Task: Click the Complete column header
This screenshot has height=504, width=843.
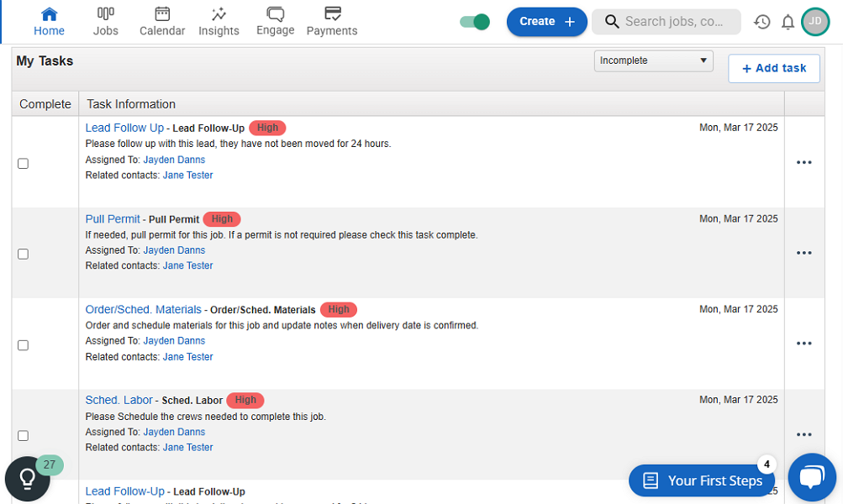Action: 45,104
